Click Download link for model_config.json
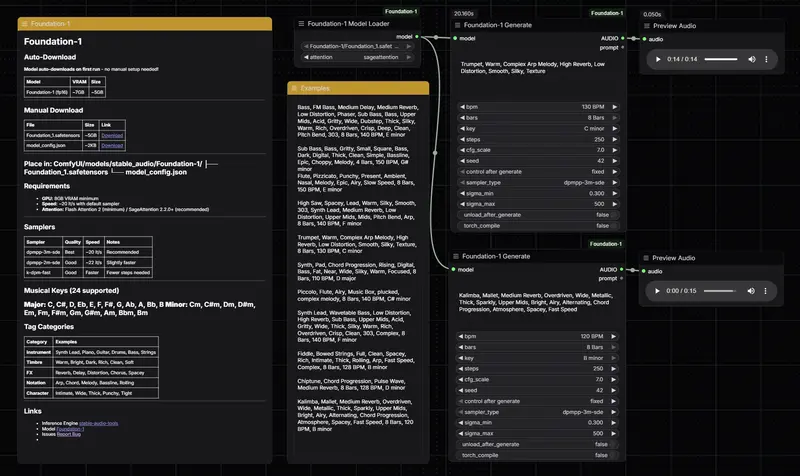 112,144
